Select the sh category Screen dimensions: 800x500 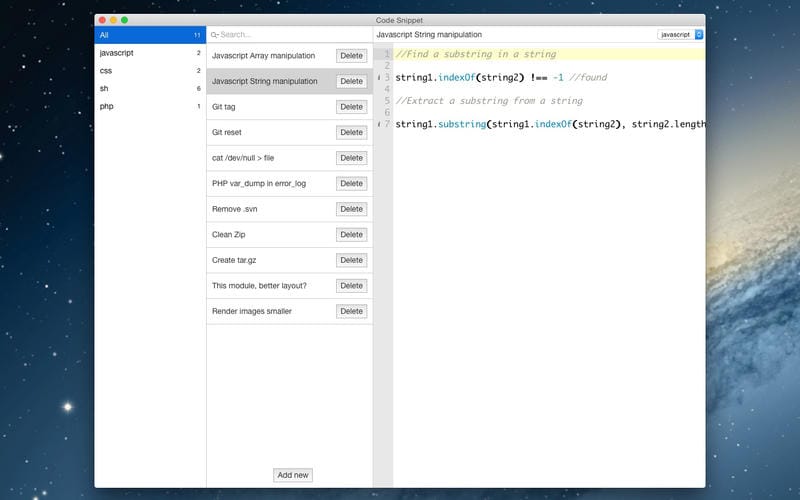150,89
